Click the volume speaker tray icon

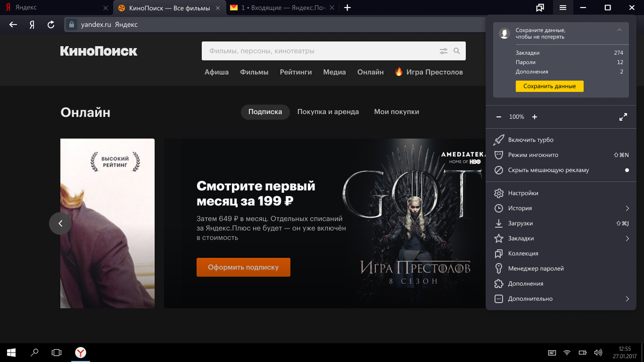click(598, 352)
